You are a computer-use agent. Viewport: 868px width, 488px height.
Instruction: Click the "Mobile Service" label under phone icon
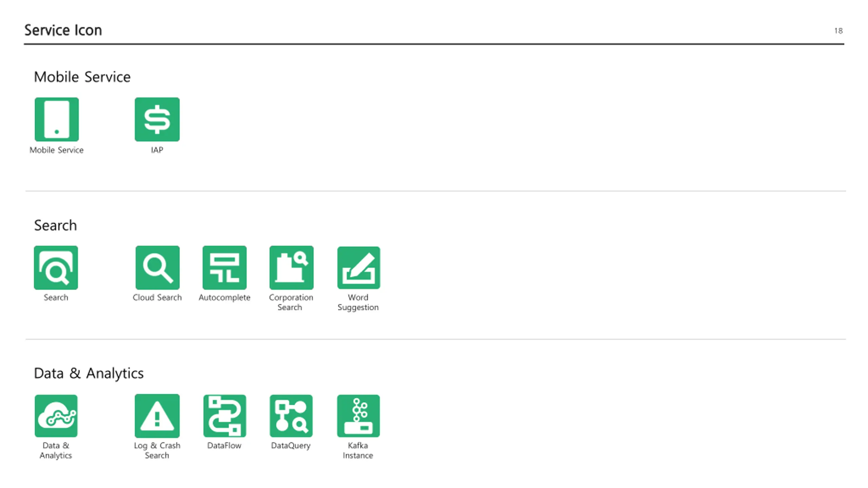(x=57, y=150)
